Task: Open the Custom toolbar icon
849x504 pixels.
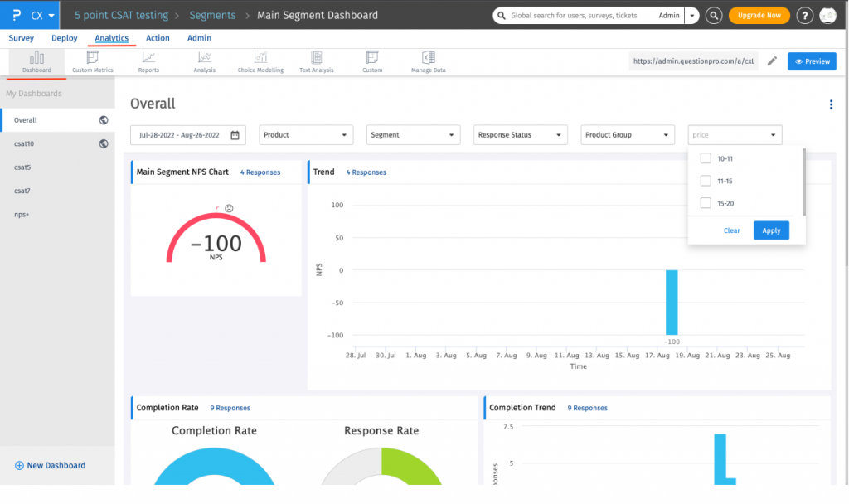Action: coord(372,61)
